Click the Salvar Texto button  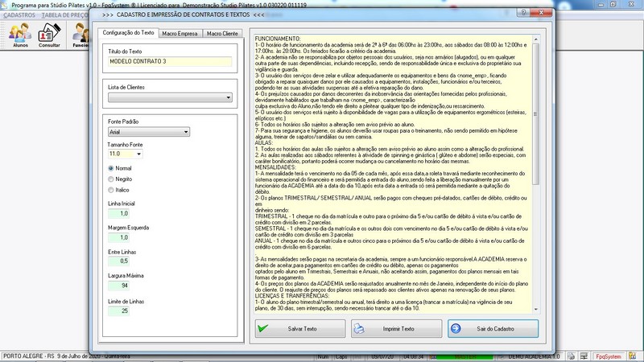300,329
